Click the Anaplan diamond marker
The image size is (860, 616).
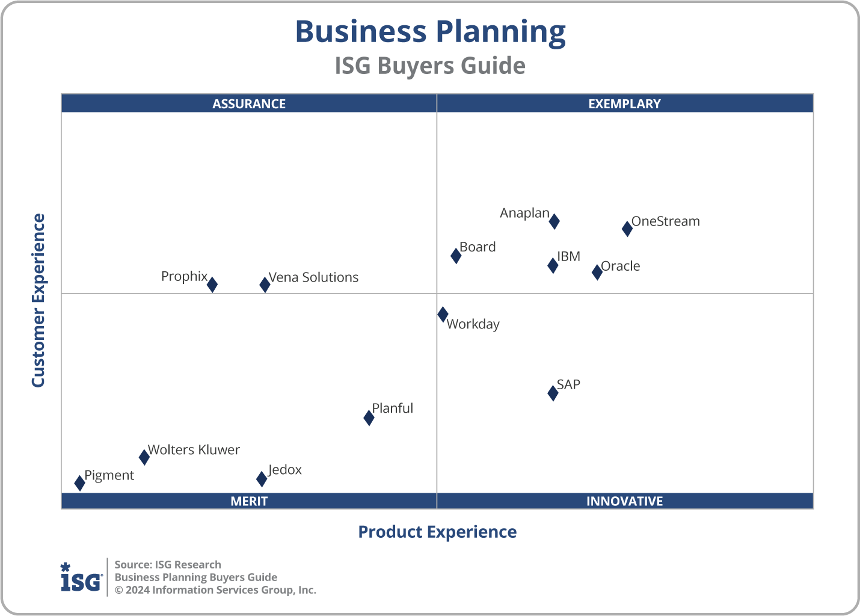(x=554, y=221)
